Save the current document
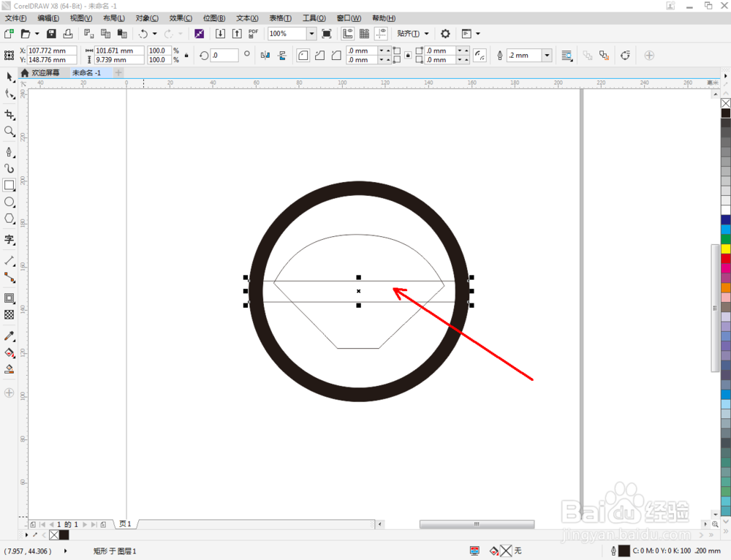This screenshot has height=560, width=731. click(x=51, y=34)
